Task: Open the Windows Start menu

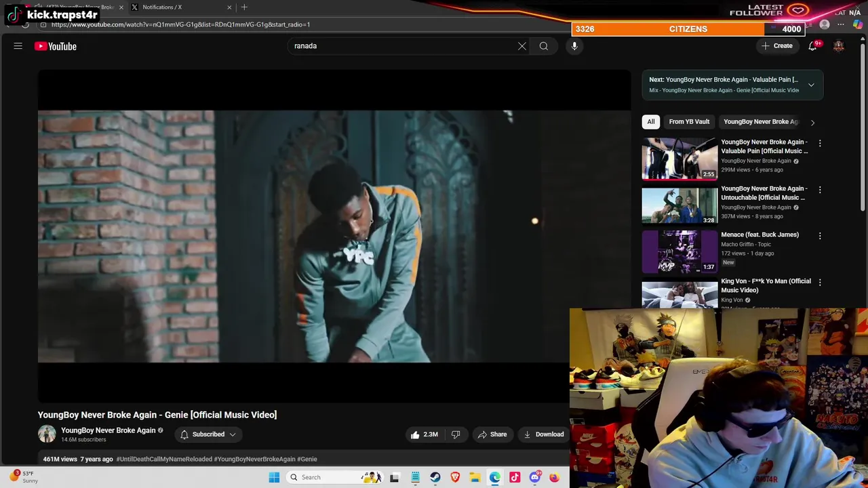Action: pos(274,477)
